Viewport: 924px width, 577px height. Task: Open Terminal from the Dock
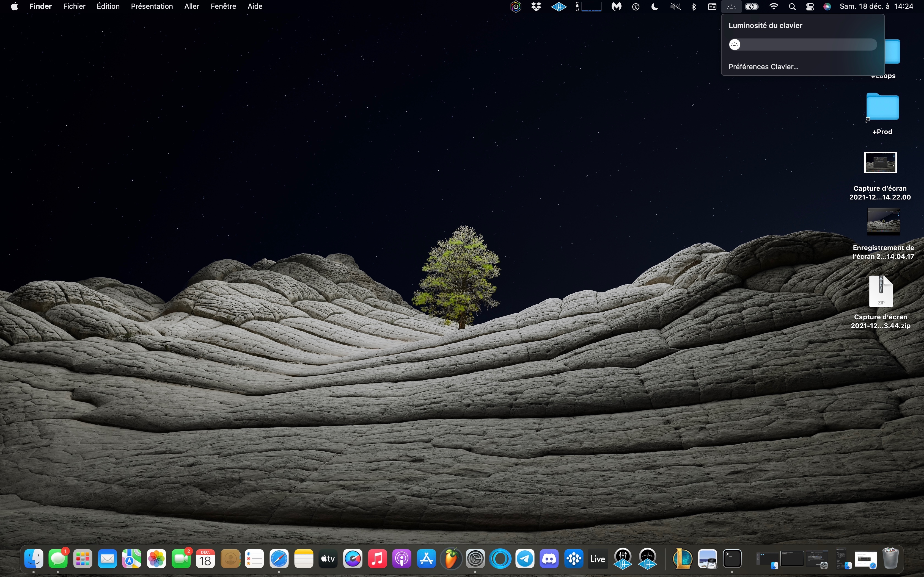click(x=732, y=559)
